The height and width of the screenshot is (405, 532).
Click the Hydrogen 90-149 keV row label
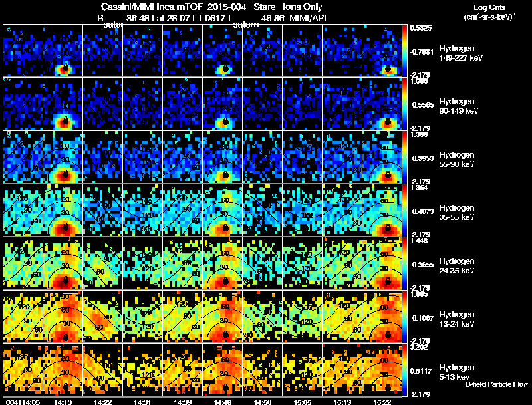tap(458, 106)
